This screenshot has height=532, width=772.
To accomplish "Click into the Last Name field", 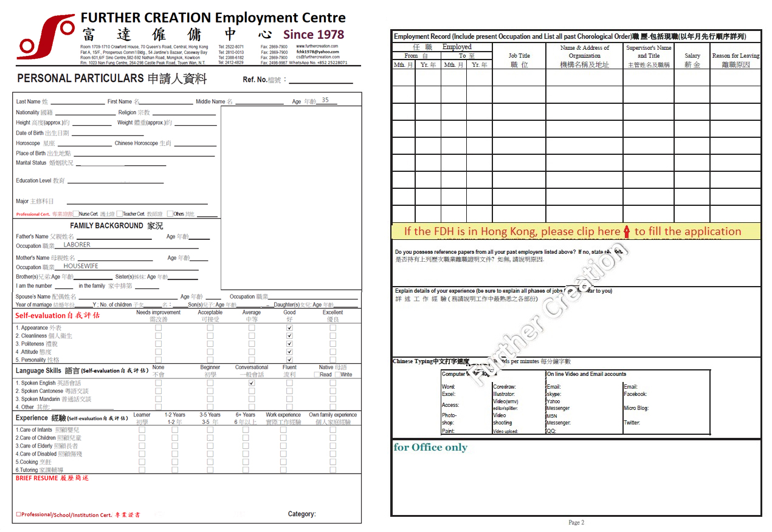I will pyautogui.click(x=77, y=101).
